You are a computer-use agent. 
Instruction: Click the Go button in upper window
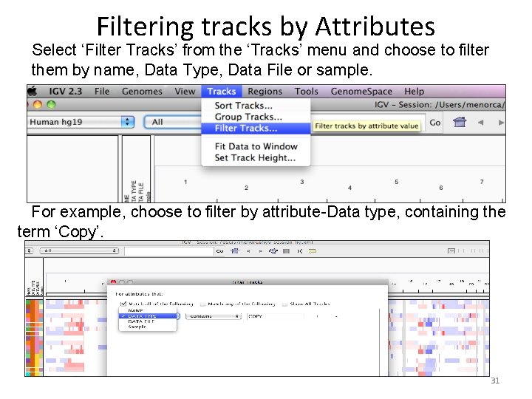coord(435,123)
